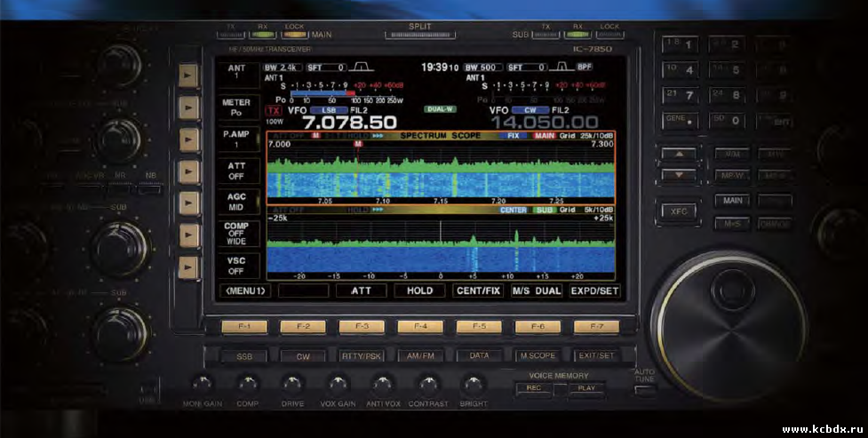
Task: Push the V/M button
Action: pyautogui.click(x=732, y=154)
